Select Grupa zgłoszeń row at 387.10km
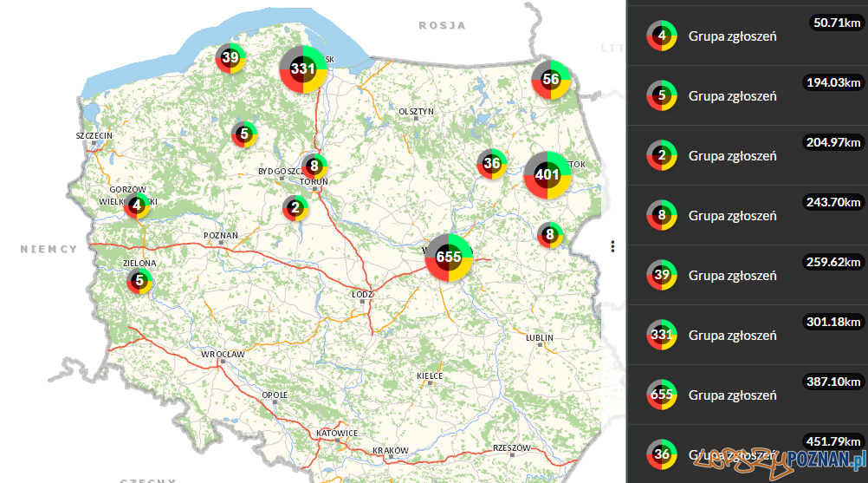 (748, 395)
